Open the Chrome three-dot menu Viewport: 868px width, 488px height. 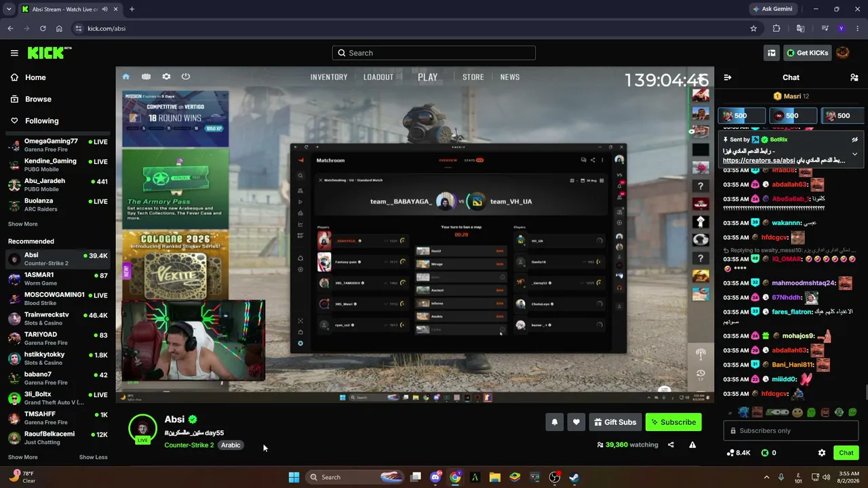point(857,28)
